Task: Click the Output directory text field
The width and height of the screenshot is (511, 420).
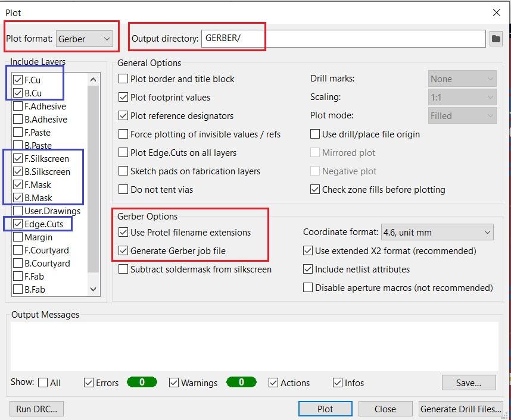Action: [344, 39]
